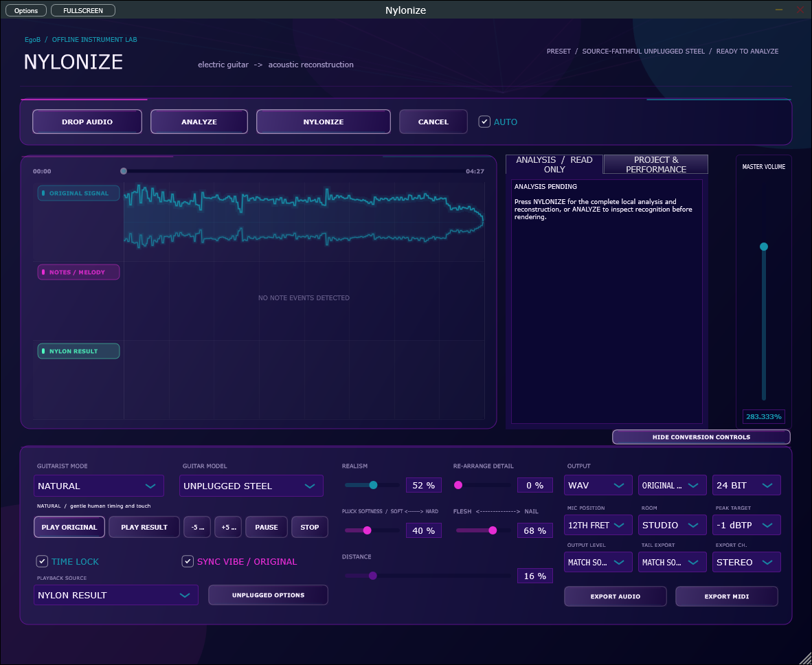Click the DROP AUDIO button
Screen dimensions: 812x665
pyautogui.click(x=87, y=122)
